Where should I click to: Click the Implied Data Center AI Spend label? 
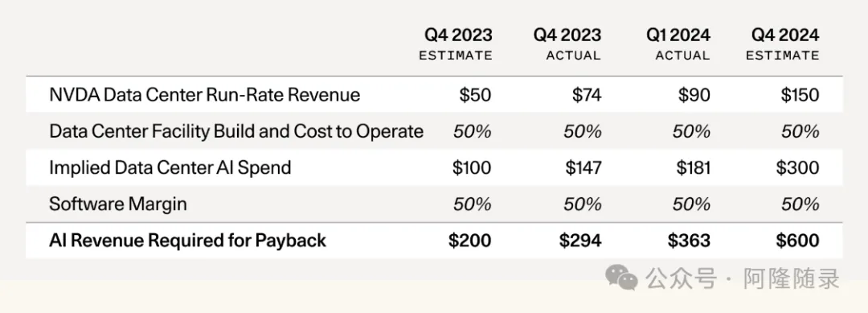click(x=170, y=167)
